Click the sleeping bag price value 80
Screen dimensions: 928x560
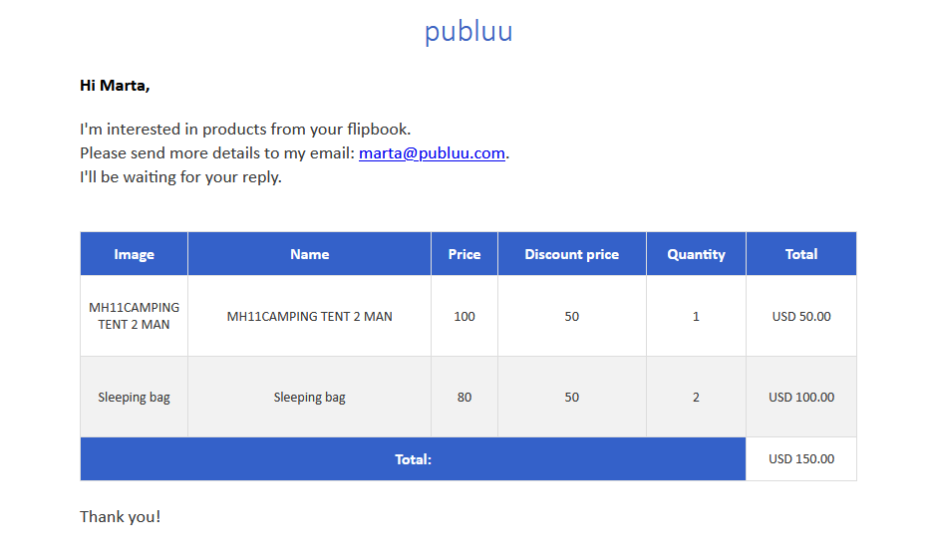point(464,397)
